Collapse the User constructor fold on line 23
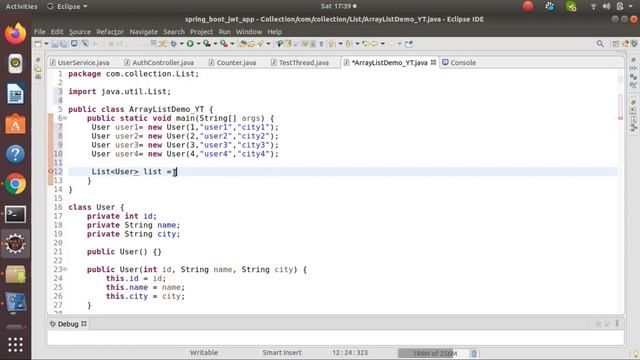This screenshot has height=360, width=640. [65, 269]
